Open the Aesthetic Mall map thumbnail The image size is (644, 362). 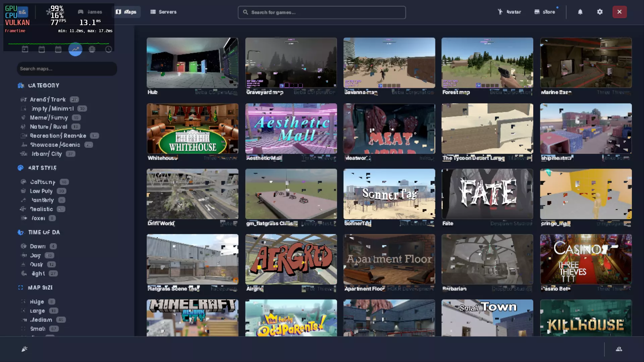click(291, 129)
